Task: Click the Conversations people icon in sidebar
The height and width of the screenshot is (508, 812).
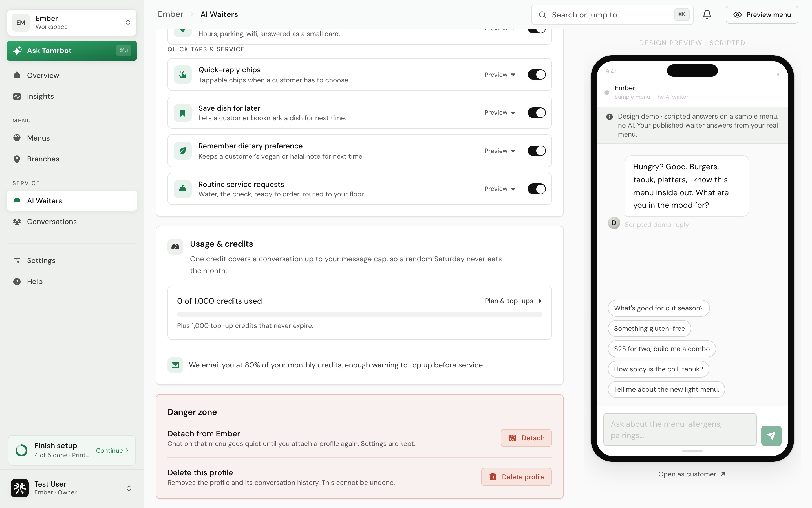Action: point(17,222)
